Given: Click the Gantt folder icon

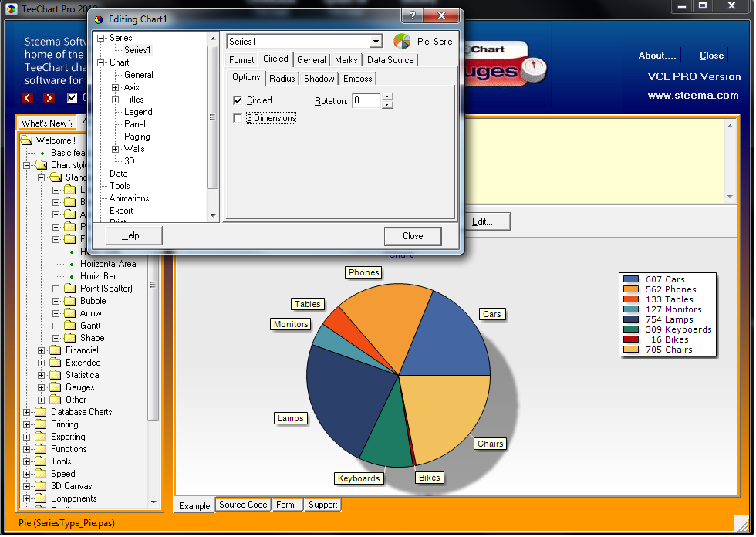Looking at the screenshot, I should [70, 326].
